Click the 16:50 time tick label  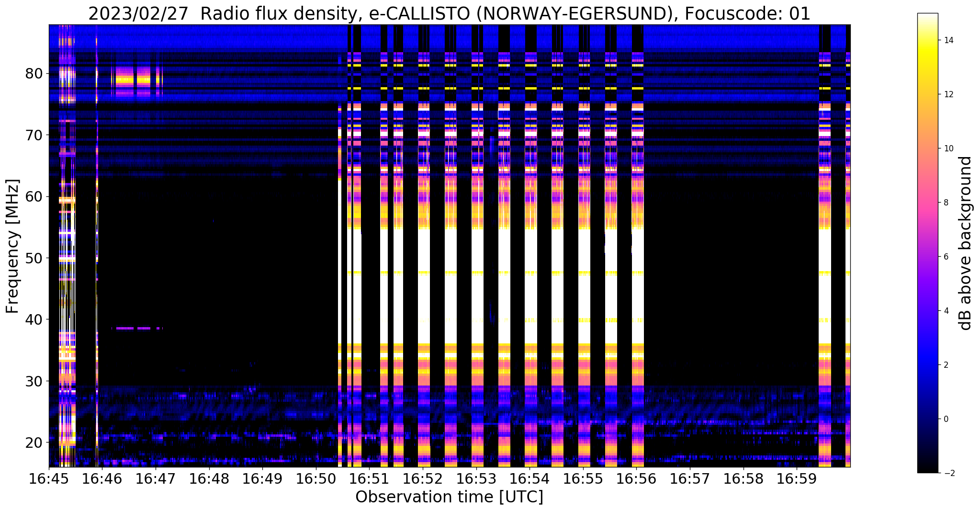pos(316,478)
